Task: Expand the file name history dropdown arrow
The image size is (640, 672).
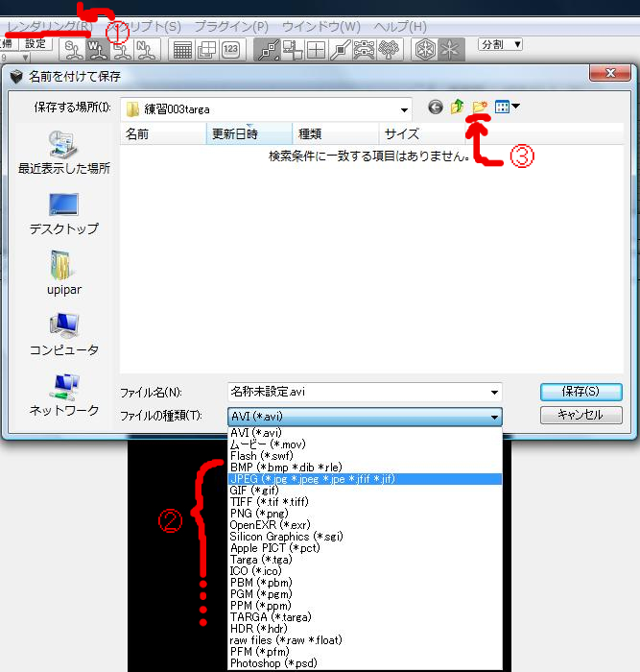Action: [494, 392]
